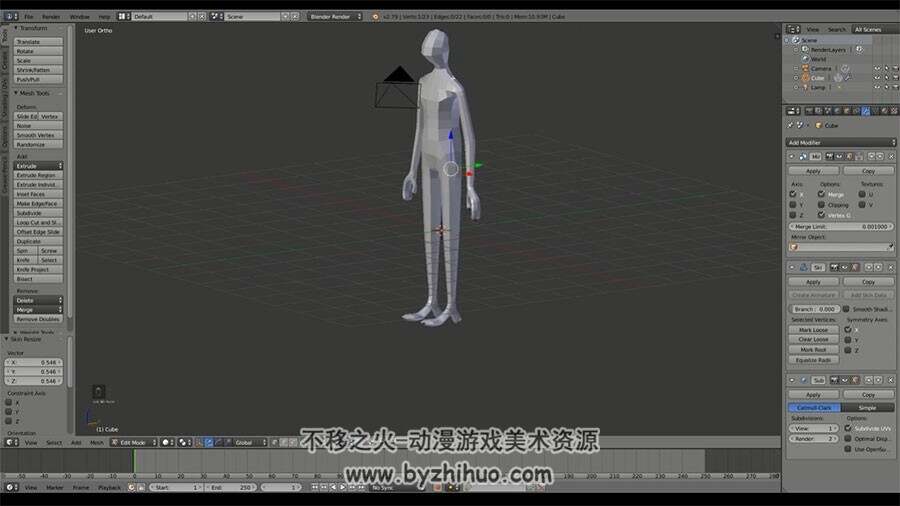Open the Blender Render engine dropdown
900x506 pixels.
click(335, 17)
